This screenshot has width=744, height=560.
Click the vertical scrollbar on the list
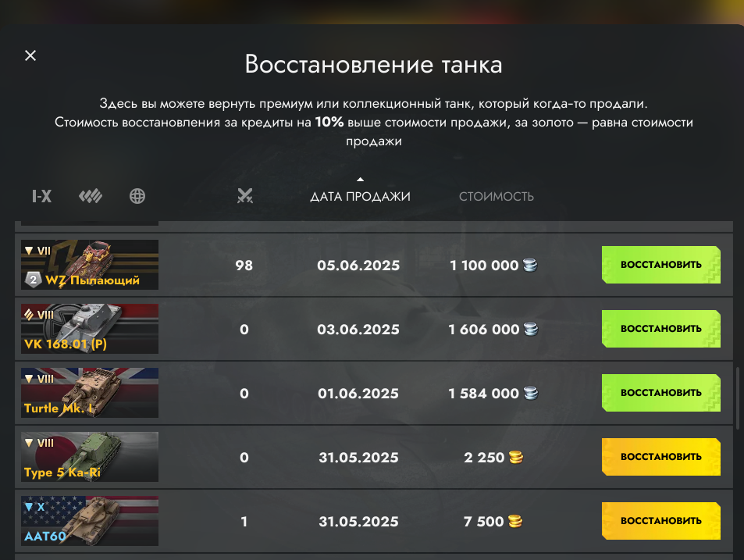[x=737, y=398]
